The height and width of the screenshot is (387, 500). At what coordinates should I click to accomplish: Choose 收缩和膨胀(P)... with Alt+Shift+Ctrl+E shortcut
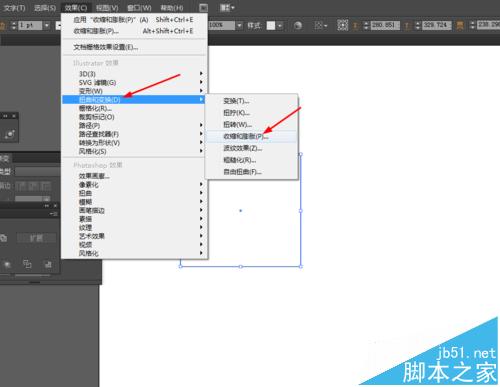click(x=134, y=31)
